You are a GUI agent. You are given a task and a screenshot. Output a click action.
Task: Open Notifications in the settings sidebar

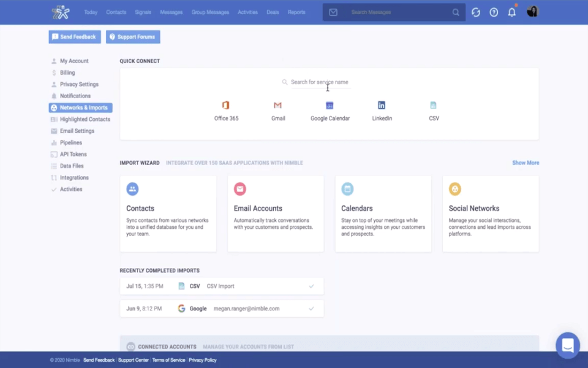[75, 96]
